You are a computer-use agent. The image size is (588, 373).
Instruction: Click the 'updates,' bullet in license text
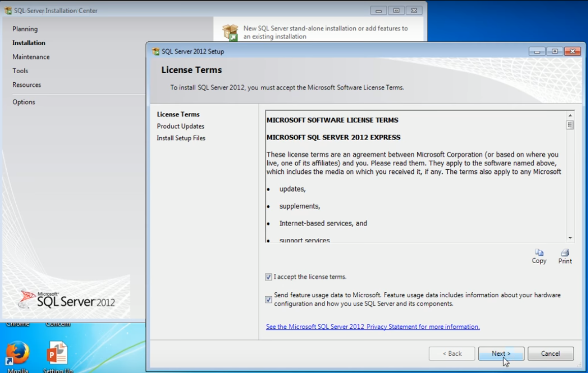[293, 189]
